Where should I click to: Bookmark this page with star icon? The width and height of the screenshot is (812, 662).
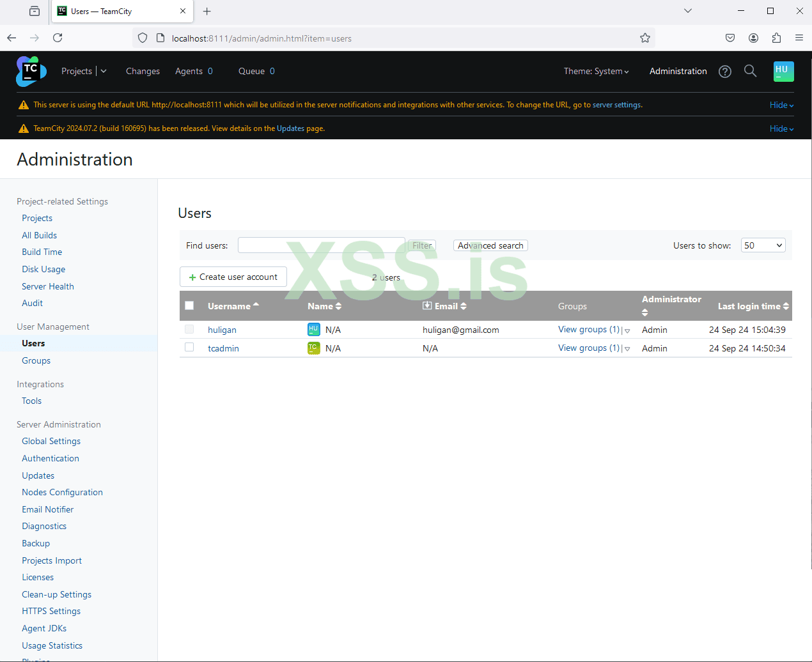pyautogui.click(x=645, y=38)
